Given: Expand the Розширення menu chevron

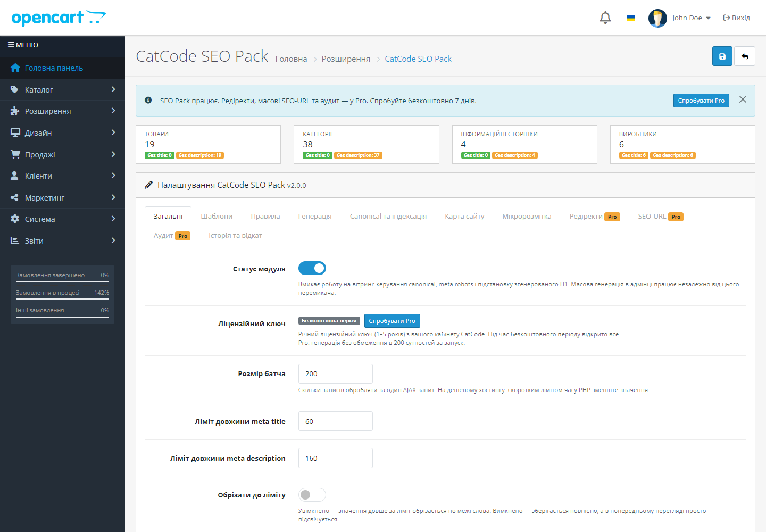Looking at the screenshot, I should tap(113, 111).
